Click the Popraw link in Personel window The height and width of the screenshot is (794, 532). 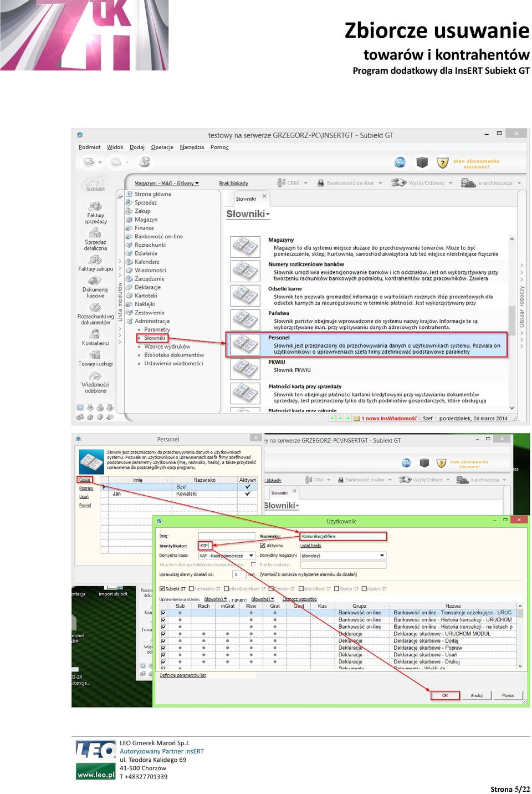tap(86, 488)
